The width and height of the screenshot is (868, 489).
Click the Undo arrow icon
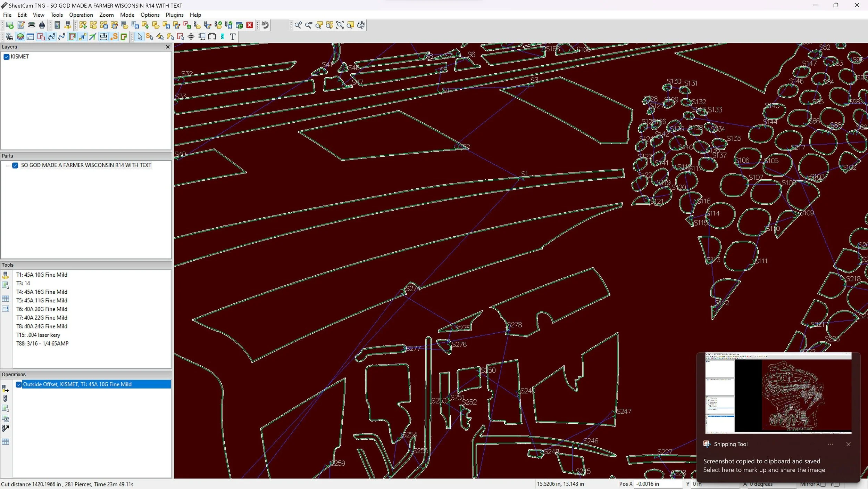point(265,25)
